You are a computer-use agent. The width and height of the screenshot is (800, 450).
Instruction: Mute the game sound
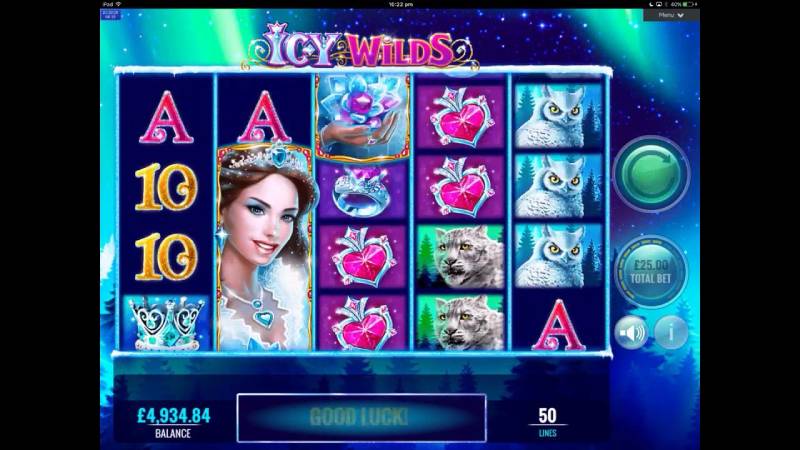(x=632, y=333)
